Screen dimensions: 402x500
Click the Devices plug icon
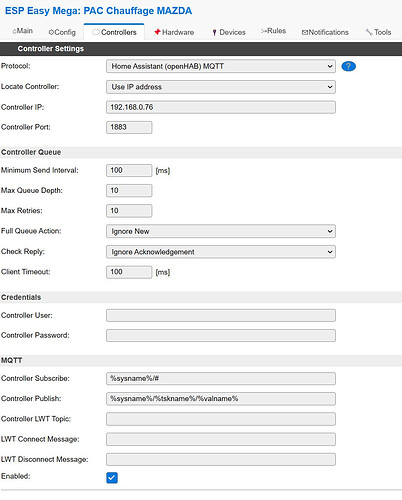pyautogui.click(x=214, y=32)
